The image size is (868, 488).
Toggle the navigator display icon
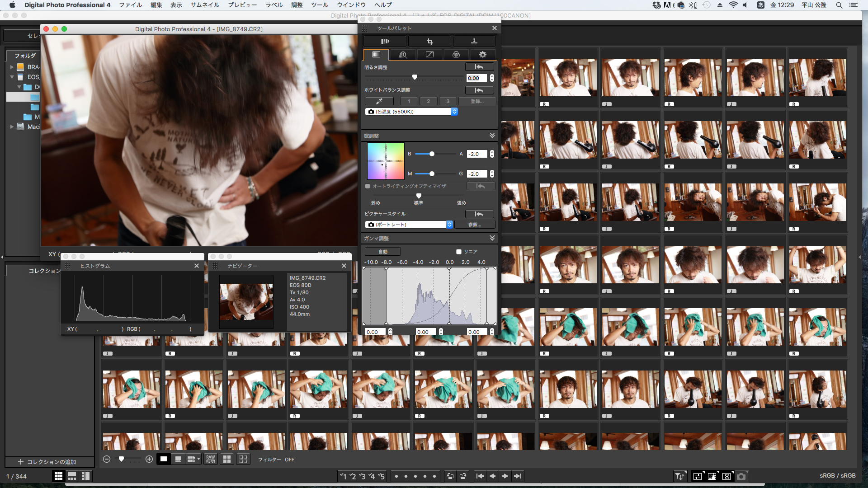[x=726, y=476]
